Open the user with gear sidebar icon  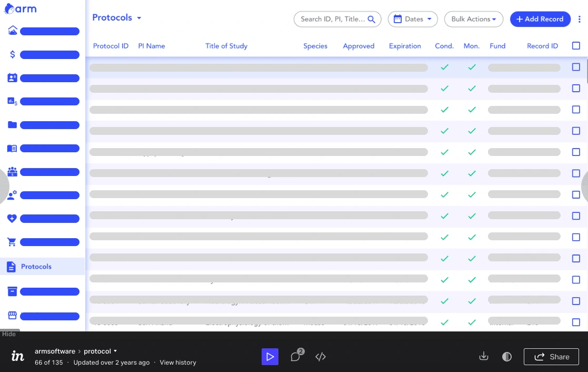point(13,195)
